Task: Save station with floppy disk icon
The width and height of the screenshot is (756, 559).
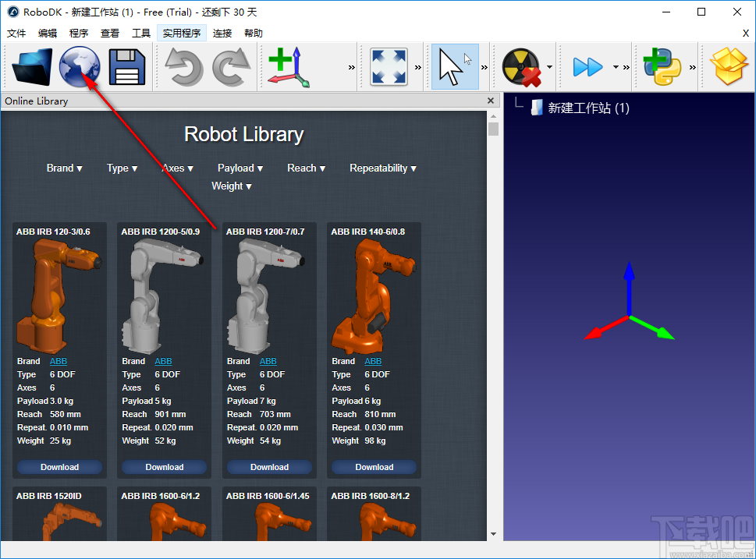Action: pyautogui.click(x=127, y=66)
